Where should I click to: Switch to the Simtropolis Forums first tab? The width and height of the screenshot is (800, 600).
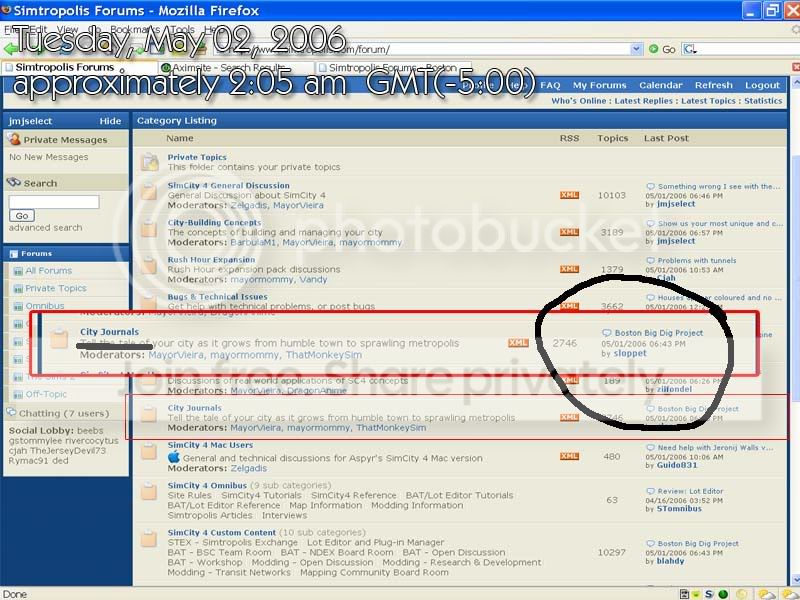(79, 67)
